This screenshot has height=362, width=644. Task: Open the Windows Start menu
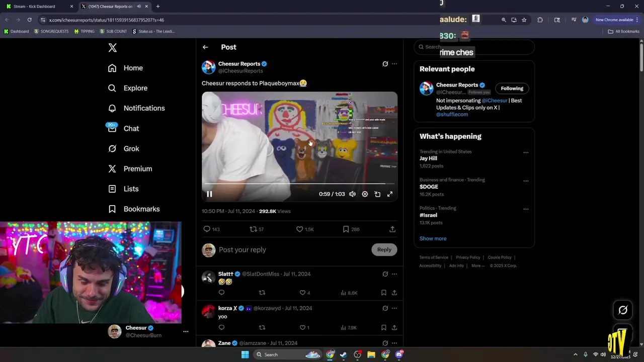(245, 355)
